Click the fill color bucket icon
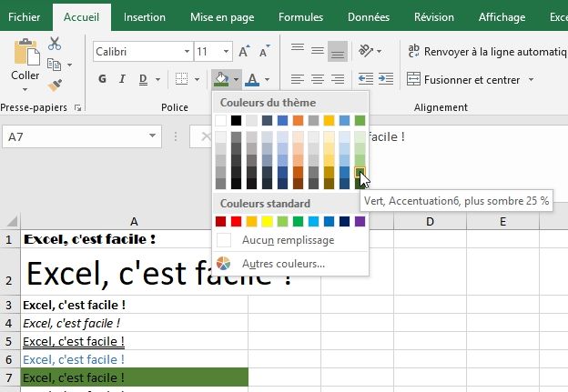 coord(221,79)
